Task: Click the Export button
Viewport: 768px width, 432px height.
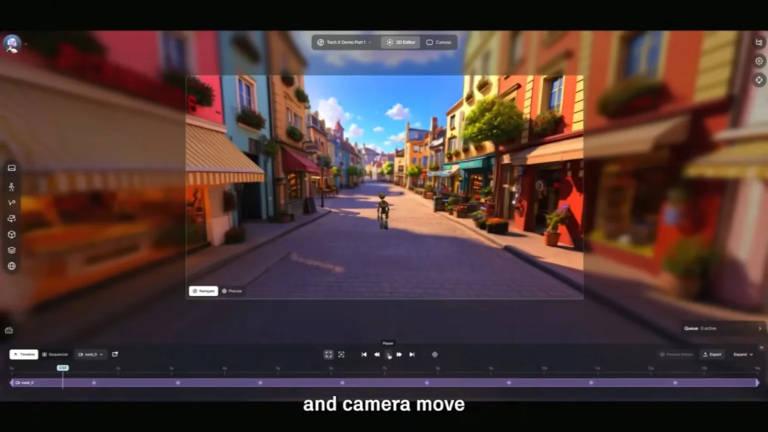Action: (712, 355)
